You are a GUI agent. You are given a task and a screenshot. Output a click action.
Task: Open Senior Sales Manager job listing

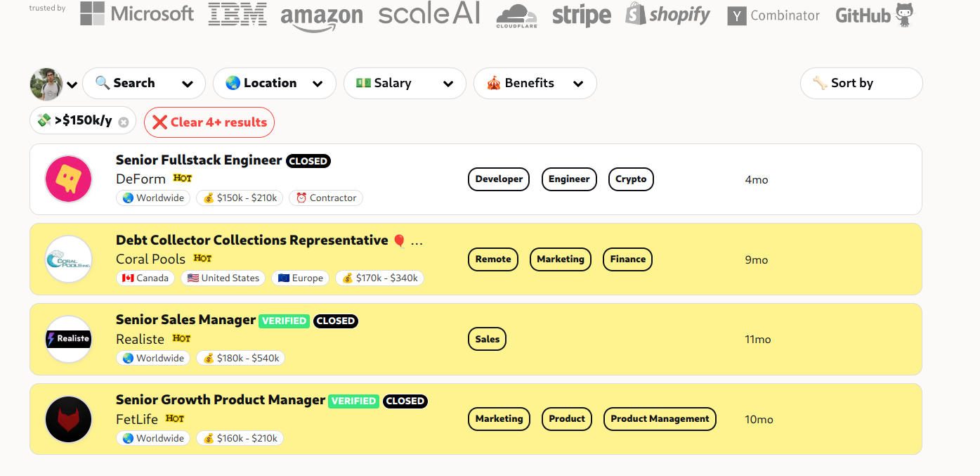pos(185,320)
